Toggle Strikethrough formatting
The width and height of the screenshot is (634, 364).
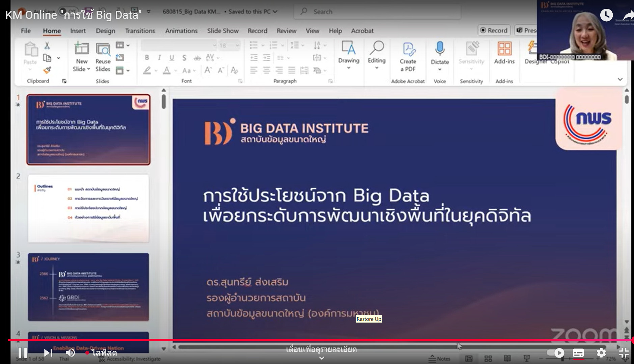point(197,58)
